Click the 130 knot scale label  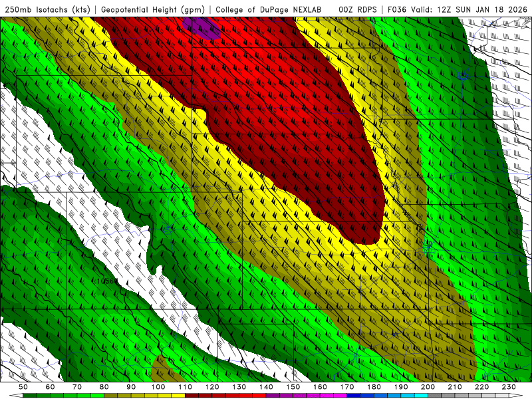pyautogui.click(x=239, y=387)
